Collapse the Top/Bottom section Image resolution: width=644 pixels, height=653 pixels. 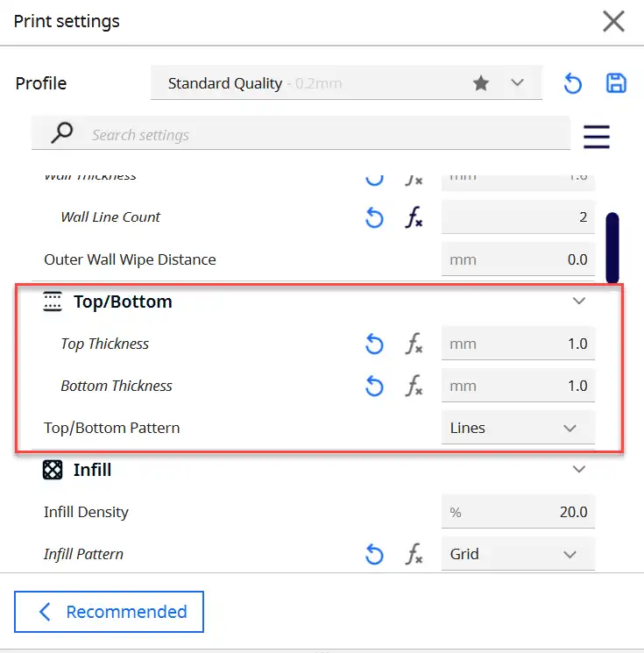(579, 302)
